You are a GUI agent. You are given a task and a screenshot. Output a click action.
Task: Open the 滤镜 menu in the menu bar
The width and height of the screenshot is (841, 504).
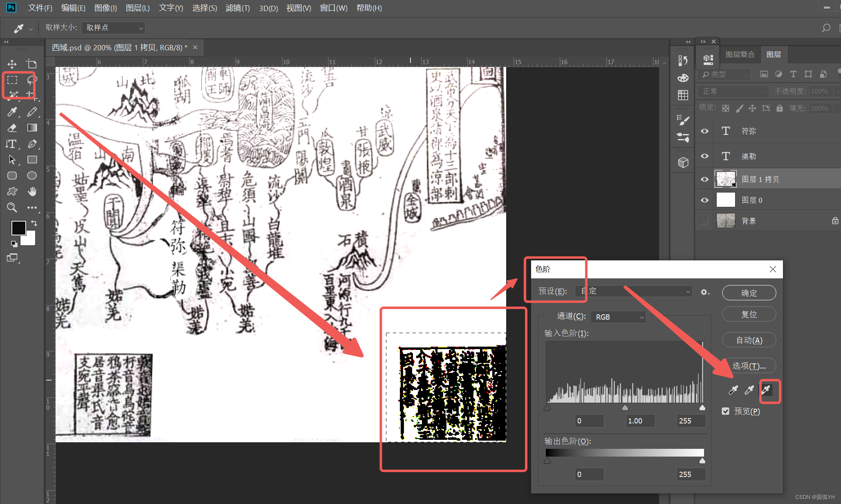coord(238,8)
